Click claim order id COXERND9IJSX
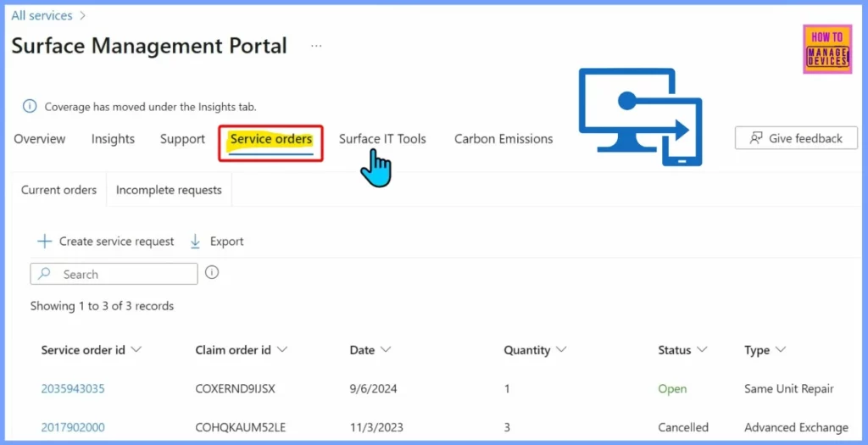Screen dimensions: 868x445 click(236, 388)
